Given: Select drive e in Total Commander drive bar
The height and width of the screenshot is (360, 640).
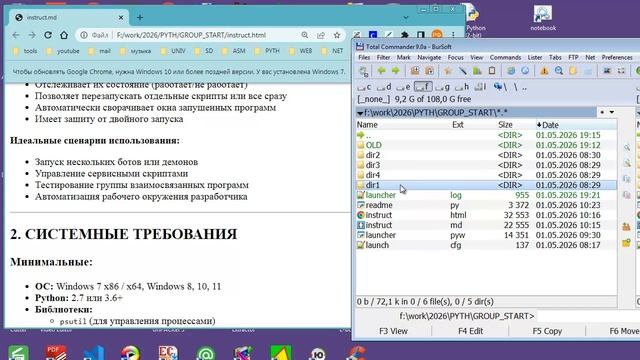Looking at the screenshot, I should point(403,87).
